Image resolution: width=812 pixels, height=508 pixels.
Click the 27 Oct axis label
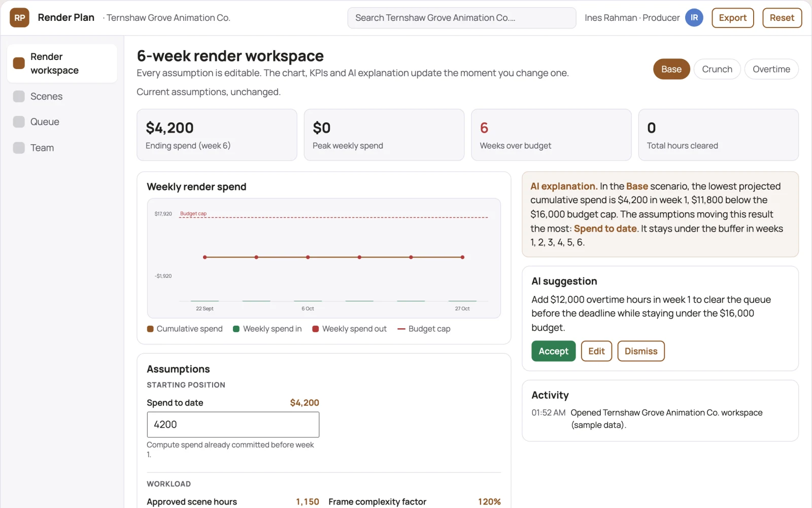462,308
